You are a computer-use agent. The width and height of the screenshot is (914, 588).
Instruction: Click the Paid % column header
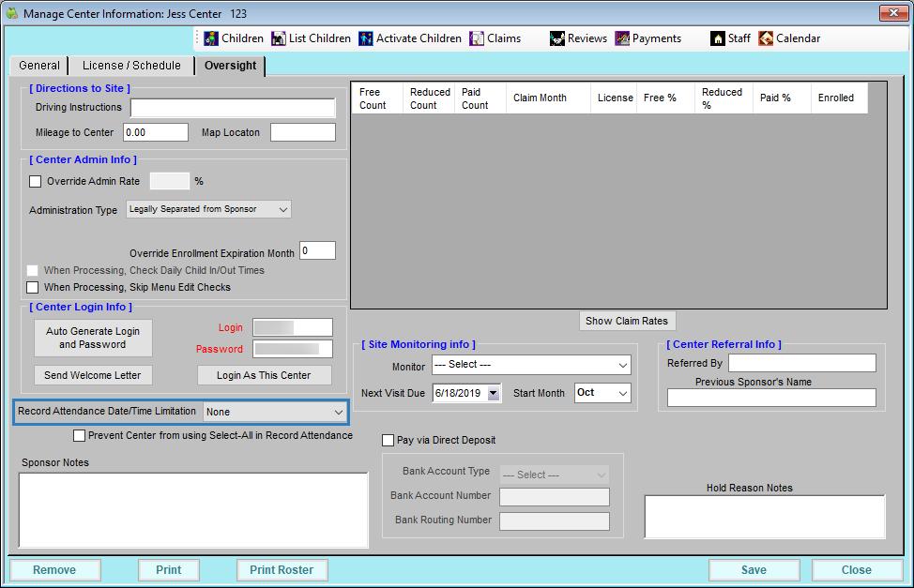782,98
